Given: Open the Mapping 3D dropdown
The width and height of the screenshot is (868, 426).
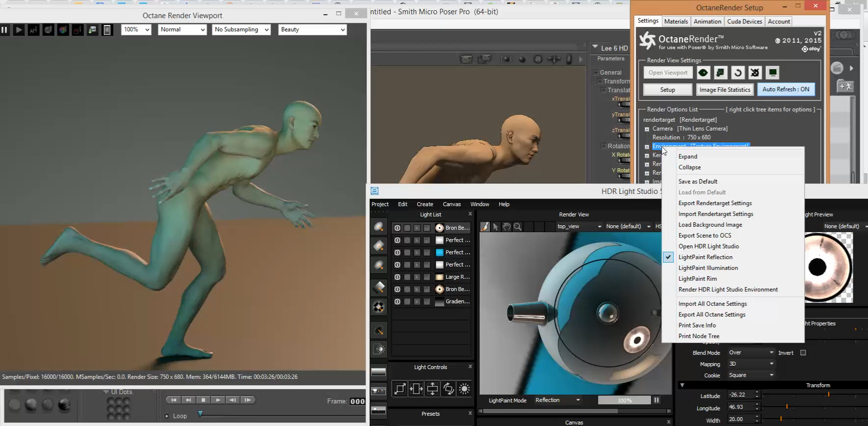Looking at the screenshot, I should (751, 364).
